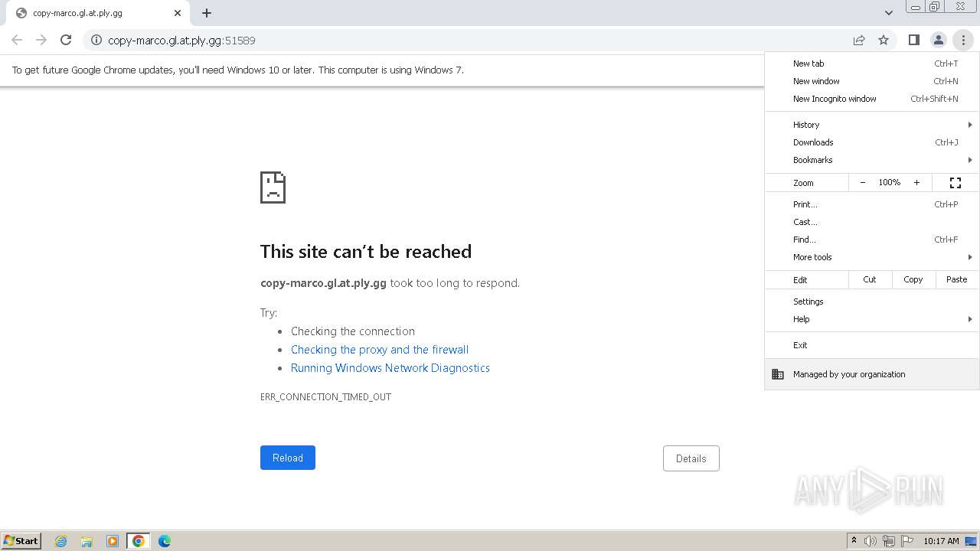Click the browser Back arrow
Viewport: 980px width, 551px height.
pos(17,40)
